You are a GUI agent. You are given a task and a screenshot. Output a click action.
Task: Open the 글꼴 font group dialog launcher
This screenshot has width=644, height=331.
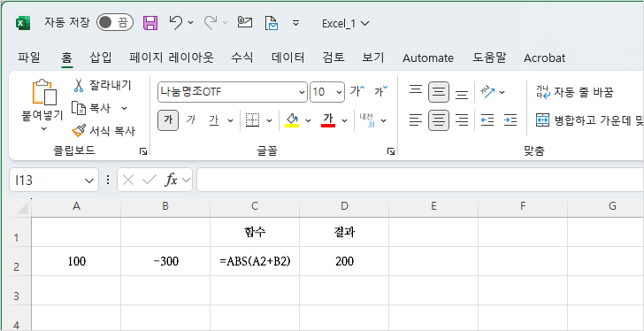click(x=391, y=152)
